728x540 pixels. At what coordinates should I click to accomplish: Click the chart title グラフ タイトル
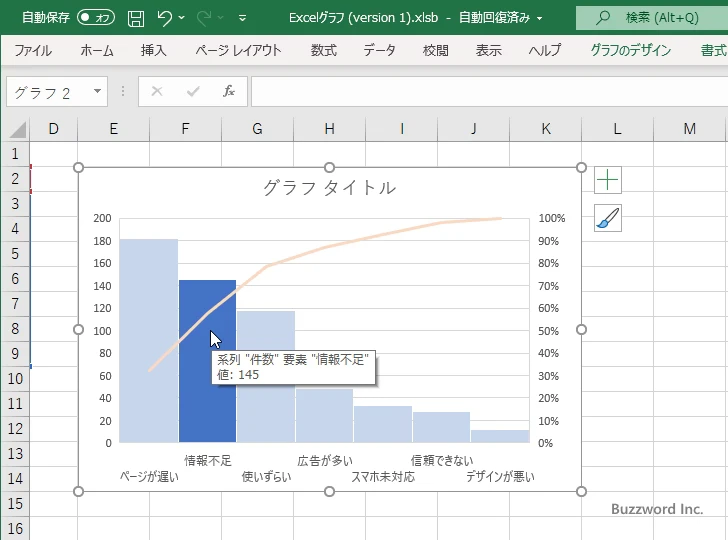(x=329, y=188)
